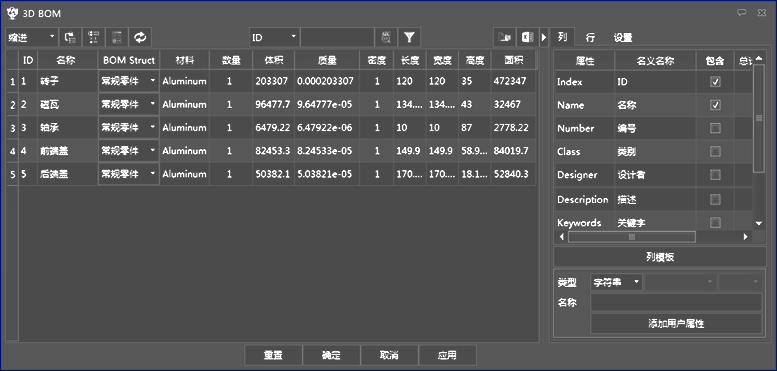777x371 pixels.
Task: Check the Designer 设计者 checkbox
Action: click(x=715, y=174)
